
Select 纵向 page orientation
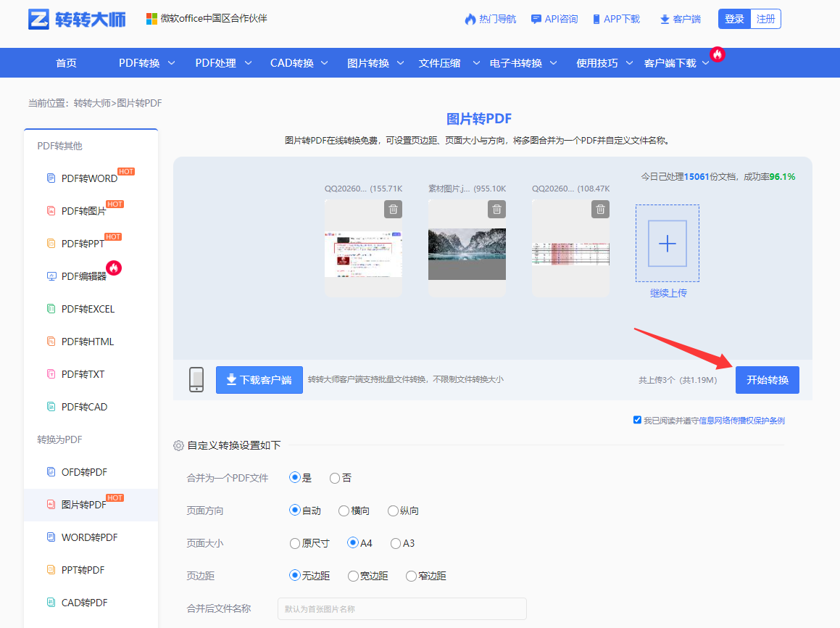[x=394, y=511]
